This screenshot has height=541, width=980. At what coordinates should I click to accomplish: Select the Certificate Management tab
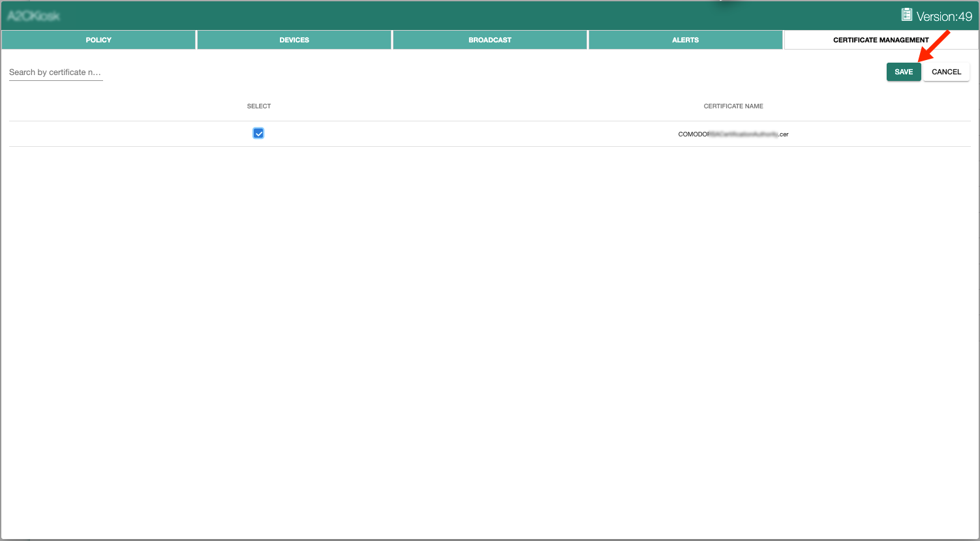point(881,40)
